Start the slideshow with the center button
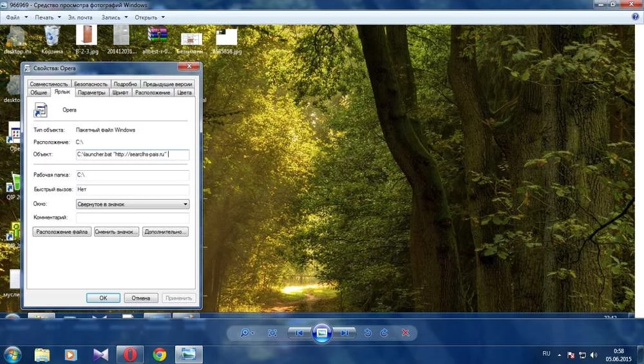Viewport: 644px width, 364px height. (322, 332)
